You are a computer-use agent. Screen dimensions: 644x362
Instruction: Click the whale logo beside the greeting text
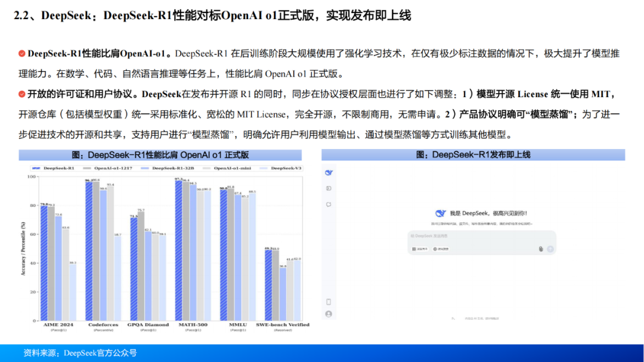440,214
